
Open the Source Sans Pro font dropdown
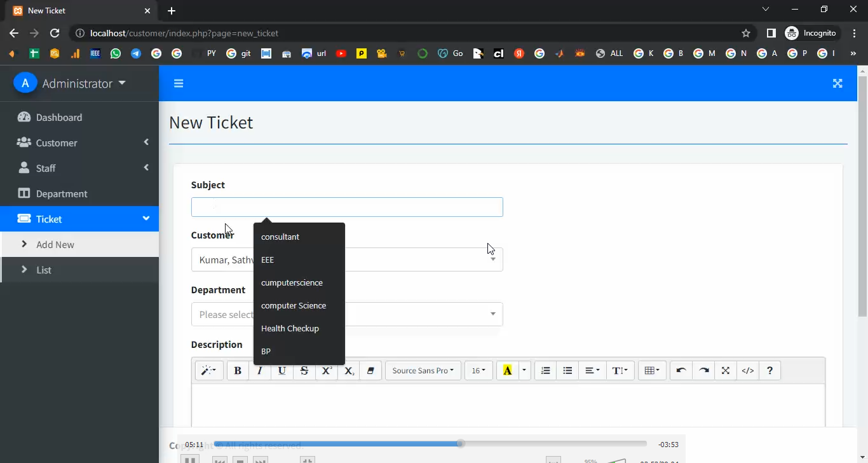click(423, 371)
